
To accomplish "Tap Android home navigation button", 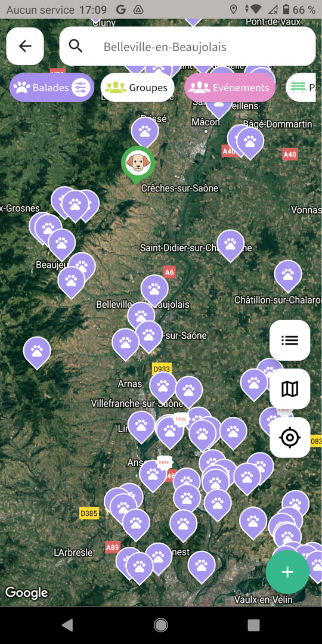I will (x=160, y=625).
